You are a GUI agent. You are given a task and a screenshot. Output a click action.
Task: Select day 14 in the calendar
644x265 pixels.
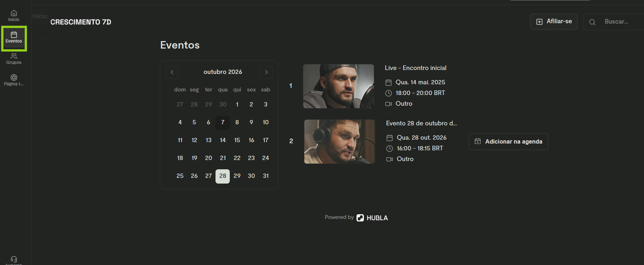click(223, 140)
